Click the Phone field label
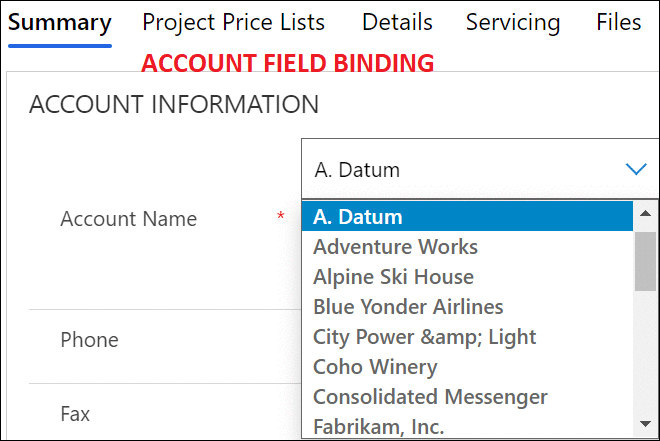 89,340
